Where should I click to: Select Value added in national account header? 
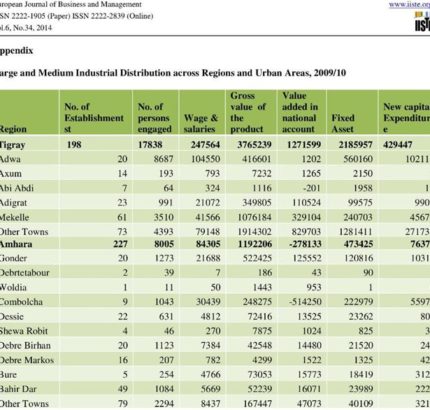coord(300,112)
